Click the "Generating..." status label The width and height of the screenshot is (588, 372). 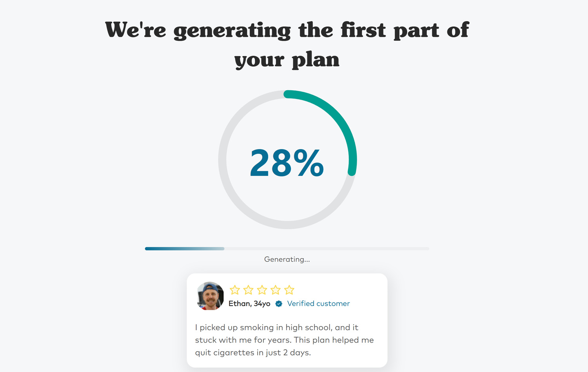click(287, 259)
